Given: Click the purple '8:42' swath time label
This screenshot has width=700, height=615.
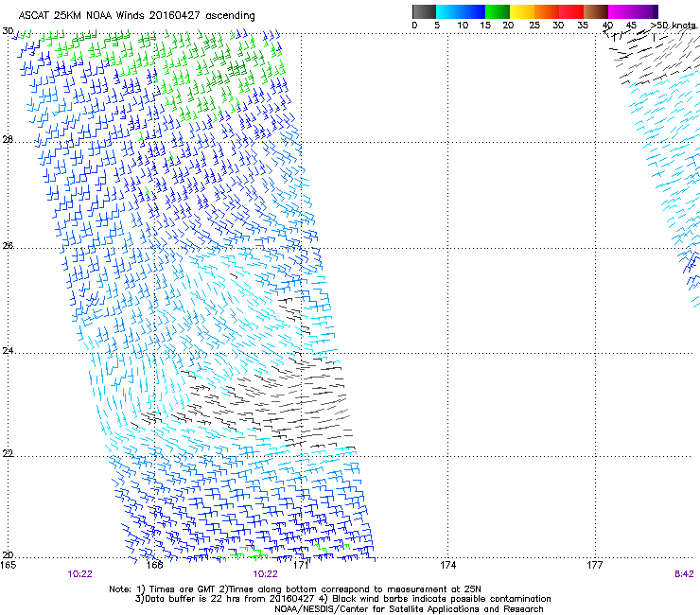Looking at the screenshot, I should click(x=684, y=574).
